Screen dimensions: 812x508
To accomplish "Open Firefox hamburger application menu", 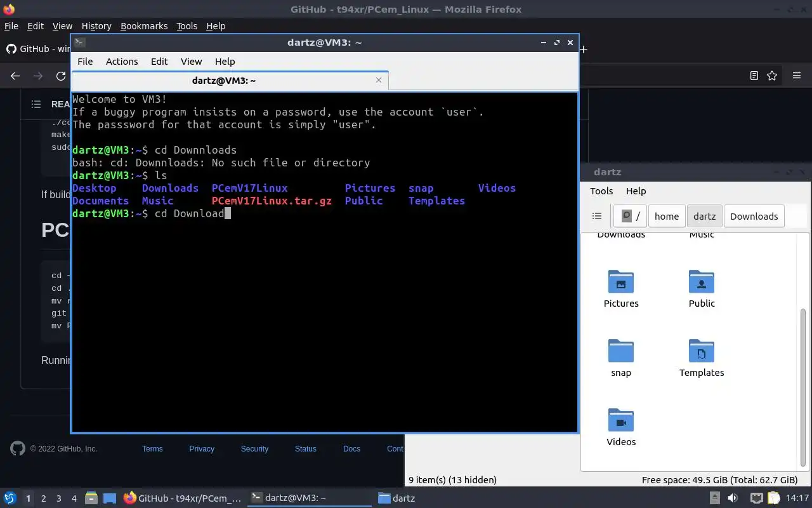I will point(797,76).
